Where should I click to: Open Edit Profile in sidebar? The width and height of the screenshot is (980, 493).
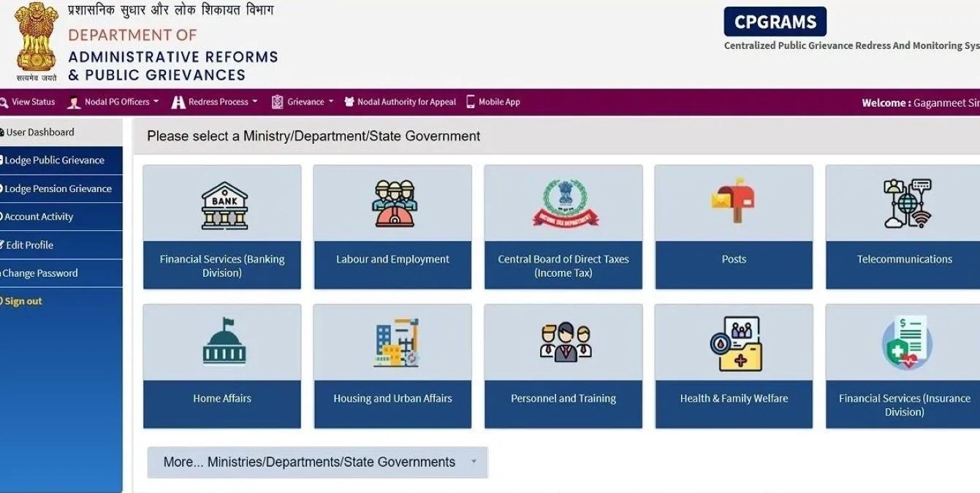tap(61, 245)
